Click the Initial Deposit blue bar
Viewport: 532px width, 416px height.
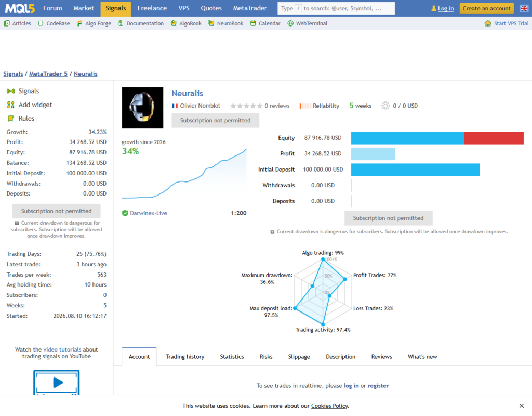tap(415, 170)
